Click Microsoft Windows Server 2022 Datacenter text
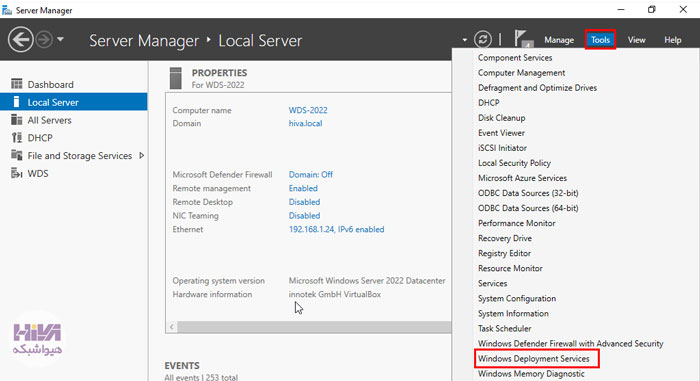The height and width of the screenshot is (381, 700). point(367,281)
